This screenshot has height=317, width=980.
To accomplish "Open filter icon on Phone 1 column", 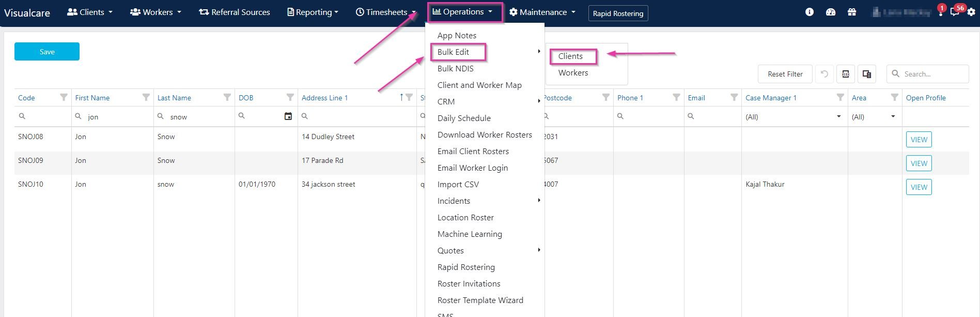I will click(x=676, y=97).
